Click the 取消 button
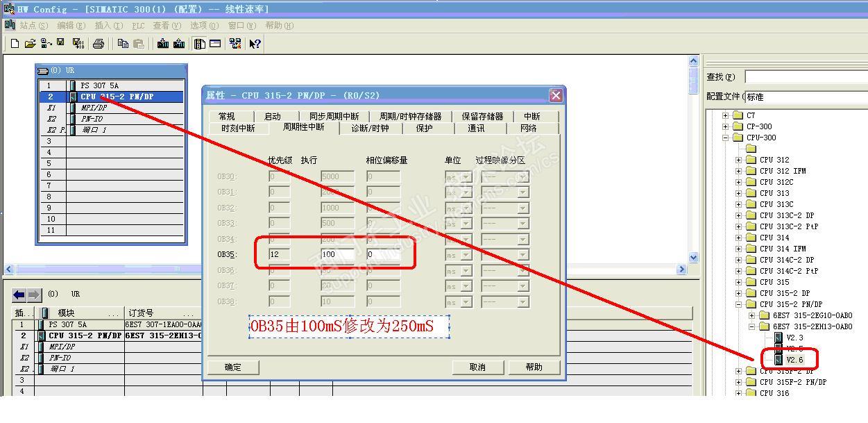 point(477,367)
